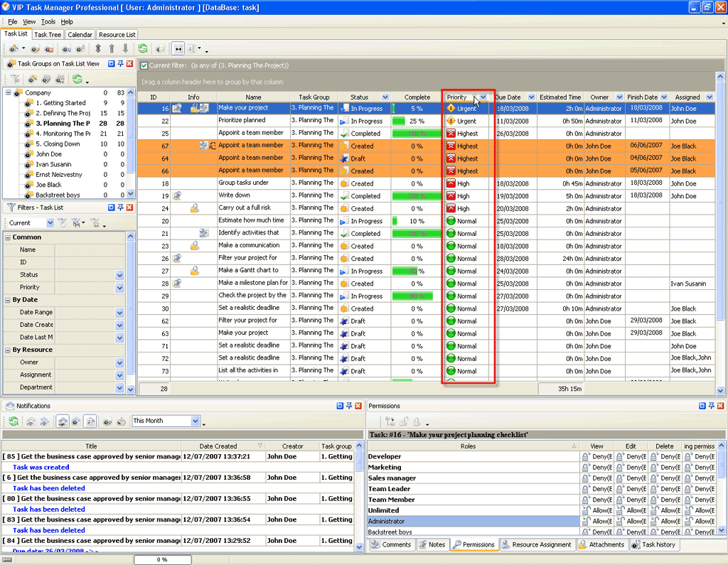The width and height of the screenshot is (728, 565).
Task: Toggle the envelope-and-clock button in Notifications toolbar
Action: coord(77,421)
